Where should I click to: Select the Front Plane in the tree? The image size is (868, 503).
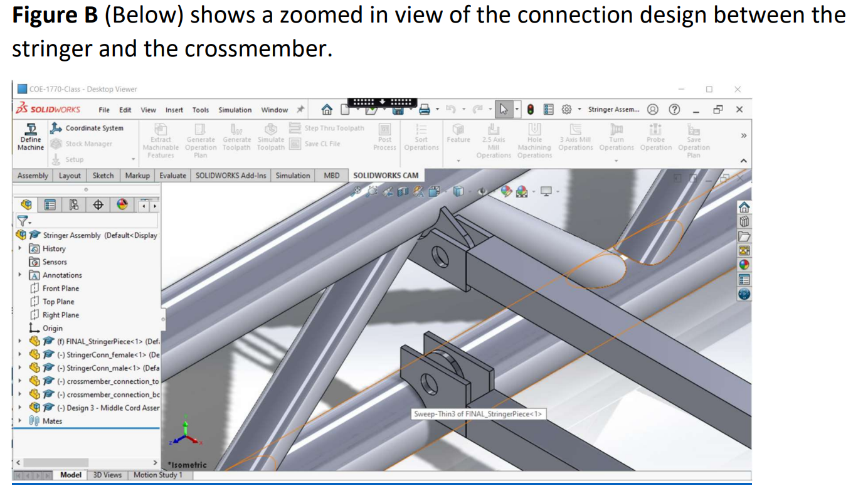(61, 288)
